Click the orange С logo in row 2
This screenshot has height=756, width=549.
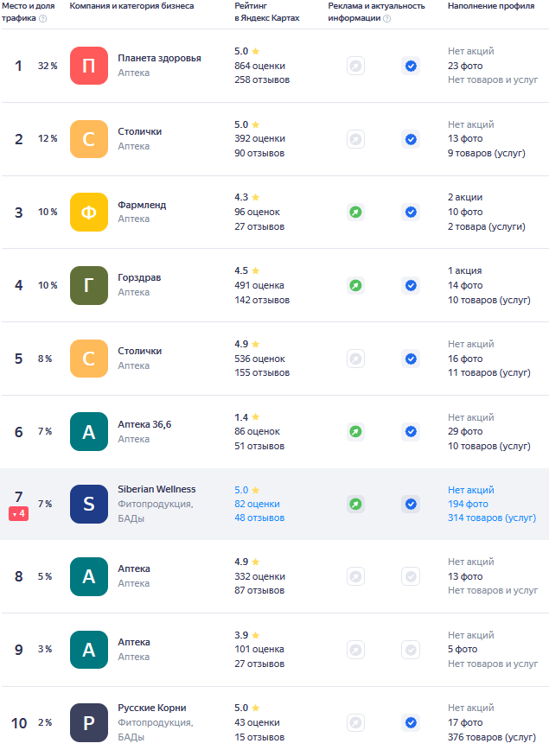[89, 139]
